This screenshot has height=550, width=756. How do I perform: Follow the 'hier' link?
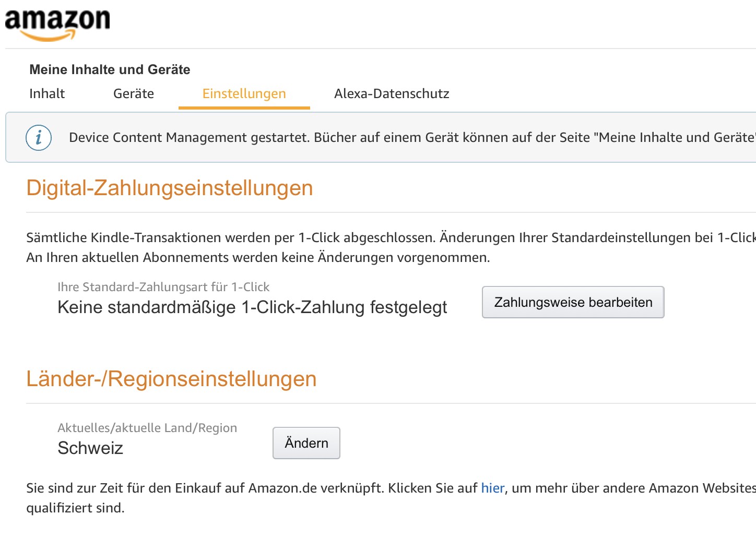(492, 488)
